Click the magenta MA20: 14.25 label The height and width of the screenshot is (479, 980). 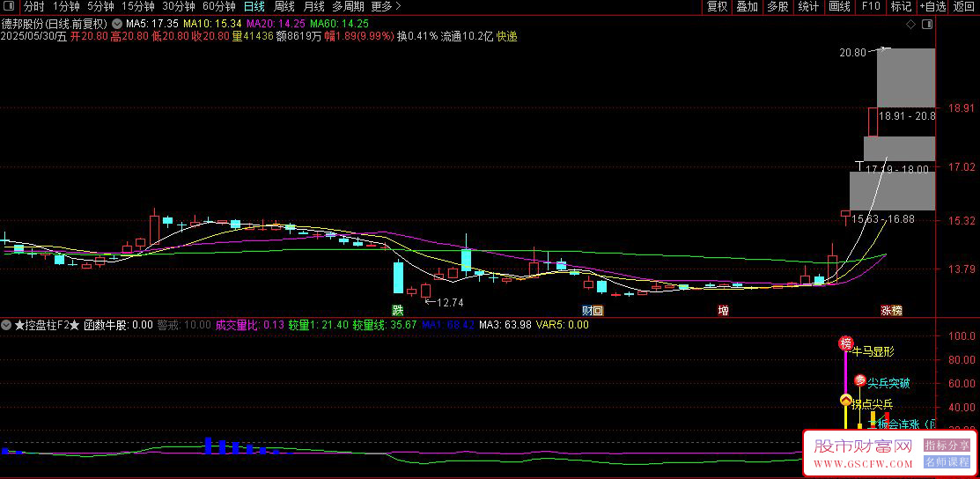pyautogui.click(x=276, y=24)
